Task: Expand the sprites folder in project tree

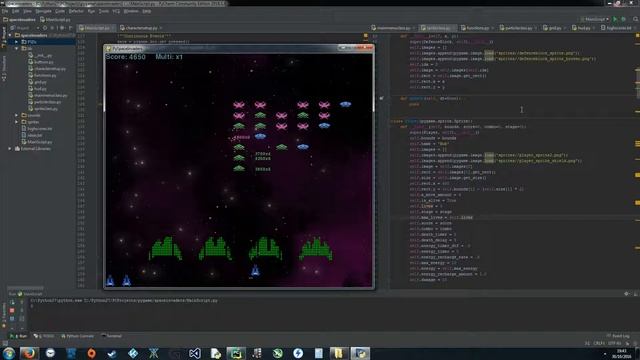Action: point(17,122)
